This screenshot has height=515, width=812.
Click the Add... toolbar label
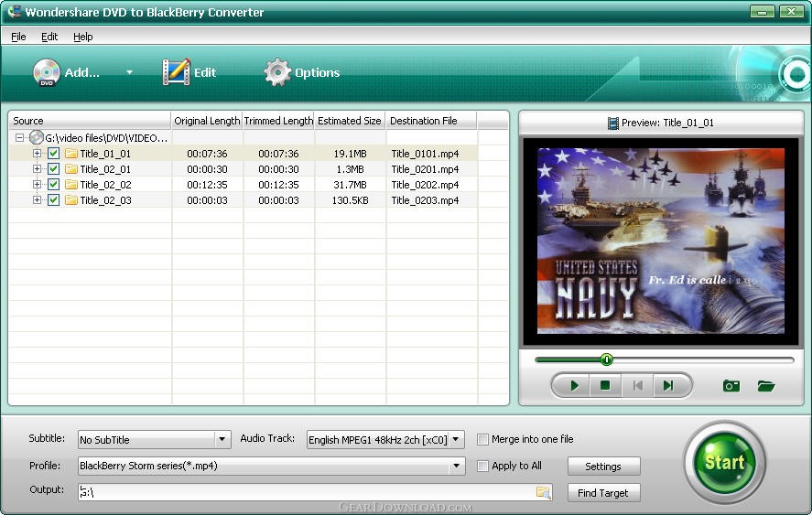click(x=81, y=72)
